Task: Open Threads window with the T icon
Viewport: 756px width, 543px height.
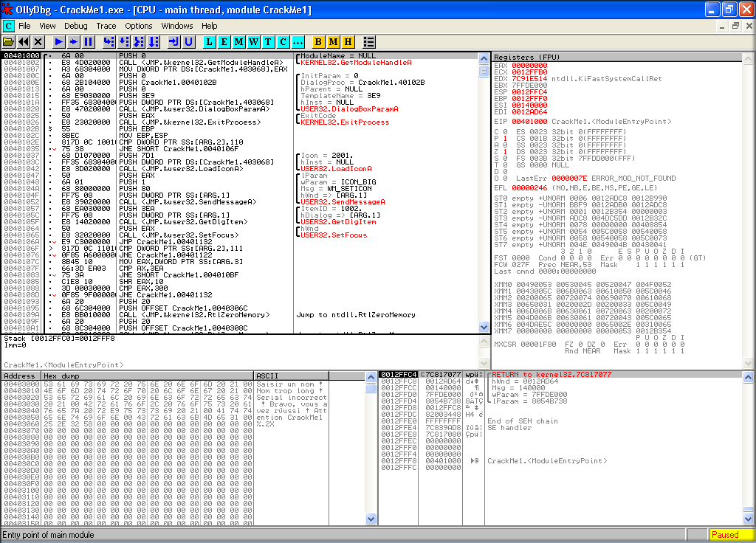Action: pos(269,42)
